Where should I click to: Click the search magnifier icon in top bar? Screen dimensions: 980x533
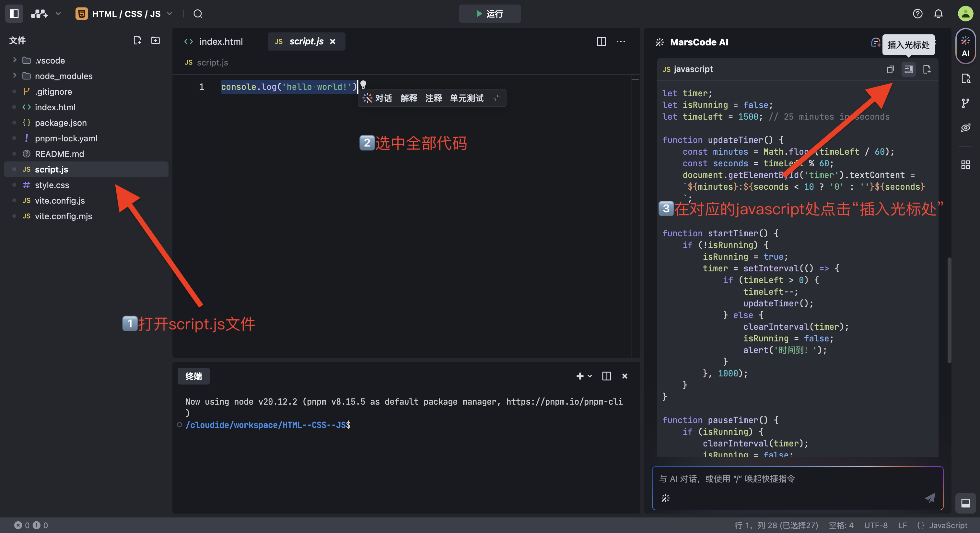point(197,14)
